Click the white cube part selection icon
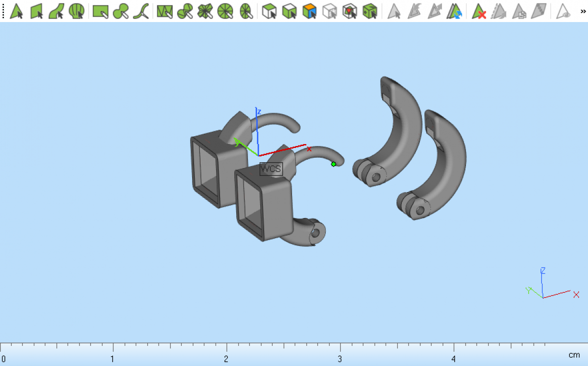 pos(269,11)
